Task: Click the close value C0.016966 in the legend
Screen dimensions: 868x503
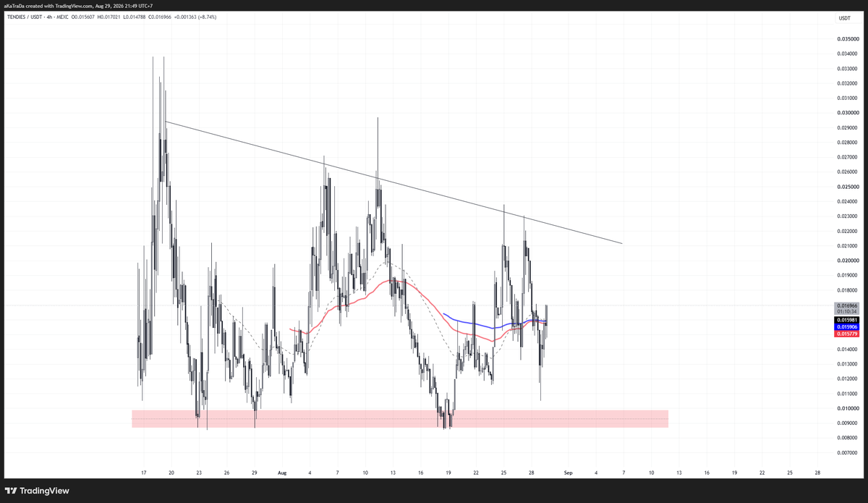Action: pyautogui.click(x=161, y=17)
